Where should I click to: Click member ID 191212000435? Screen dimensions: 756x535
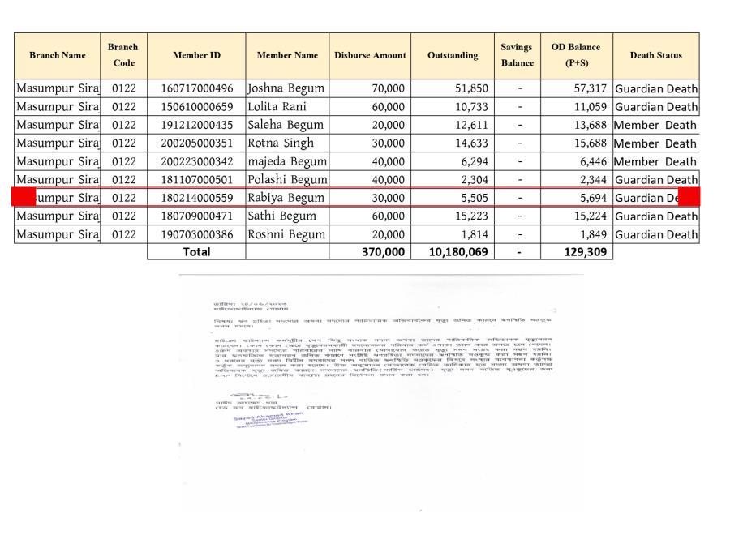(x=197, y=126)
